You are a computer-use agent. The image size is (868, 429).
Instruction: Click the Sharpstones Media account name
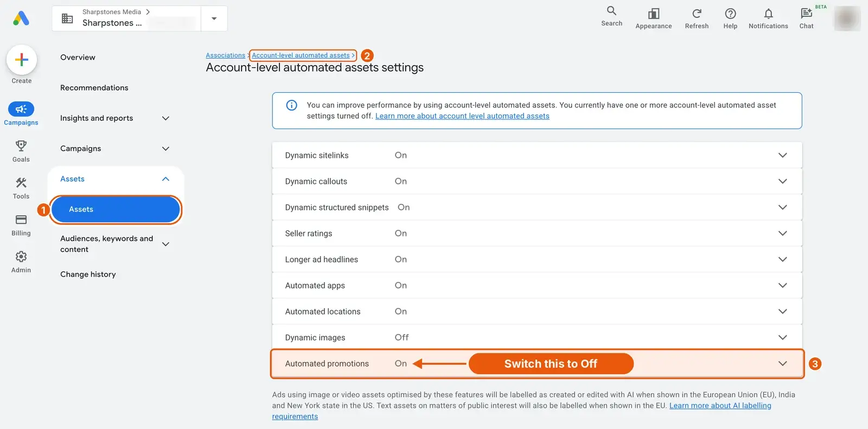point(112,12)
